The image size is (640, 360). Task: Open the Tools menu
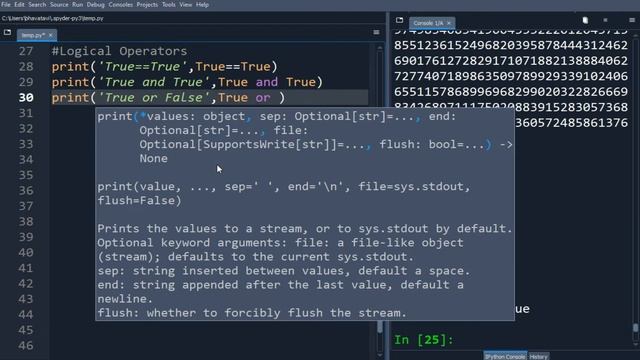point(169,5)
